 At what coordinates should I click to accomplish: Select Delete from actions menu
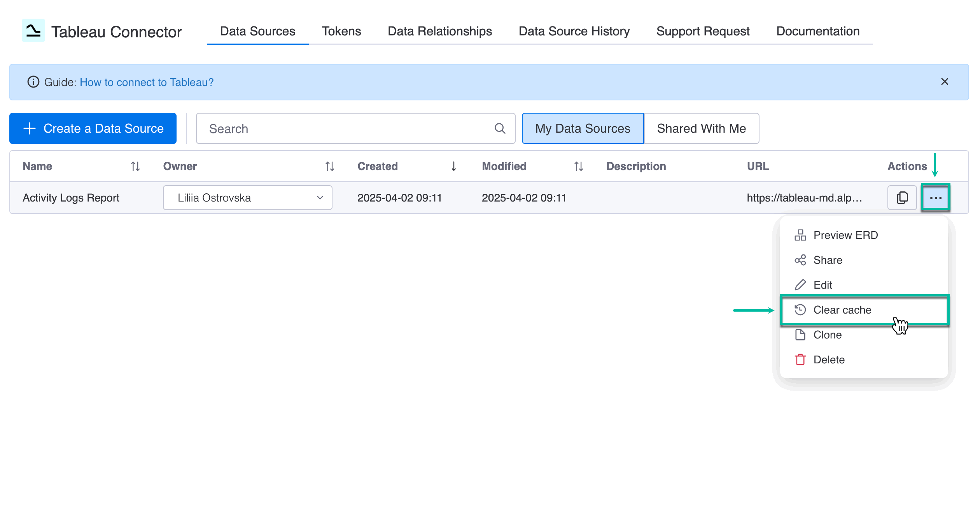pyautogui.click(x=829, y=359)
